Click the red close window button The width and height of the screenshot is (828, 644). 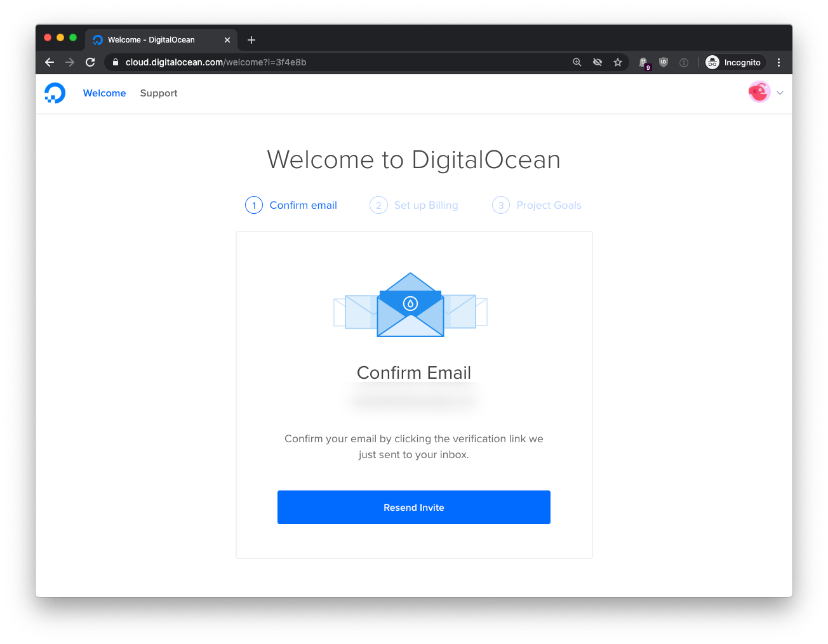[x=48, y=37]
